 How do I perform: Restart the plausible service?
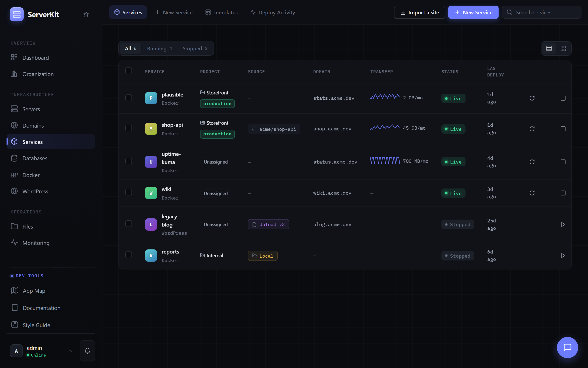pyautogui.click(x=532, y=98)
